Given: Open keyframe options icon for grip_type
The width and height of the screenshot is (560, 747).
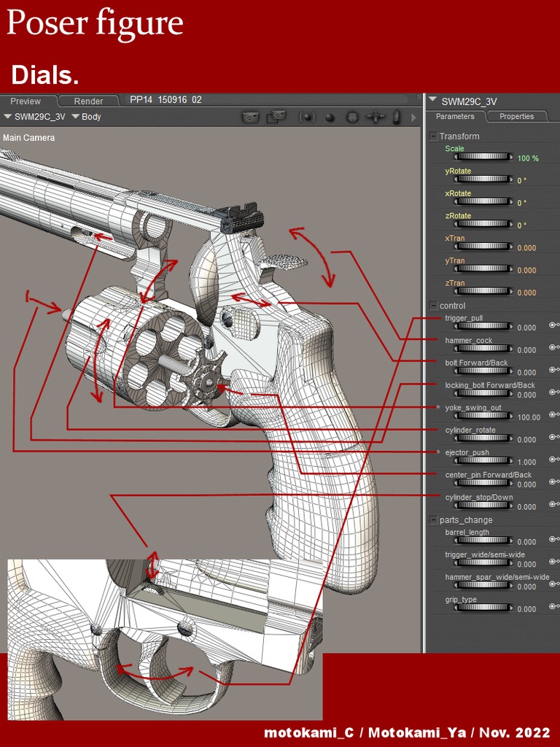Looking at the screenshot, I should point(554,606).
